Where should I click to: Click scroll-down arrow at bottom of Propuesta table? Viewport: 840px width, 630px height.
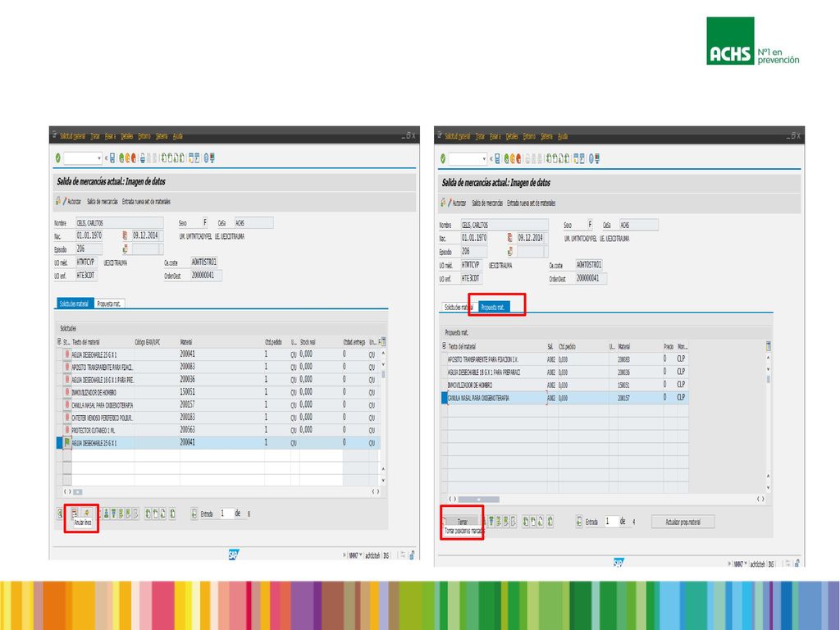point(768,488)
